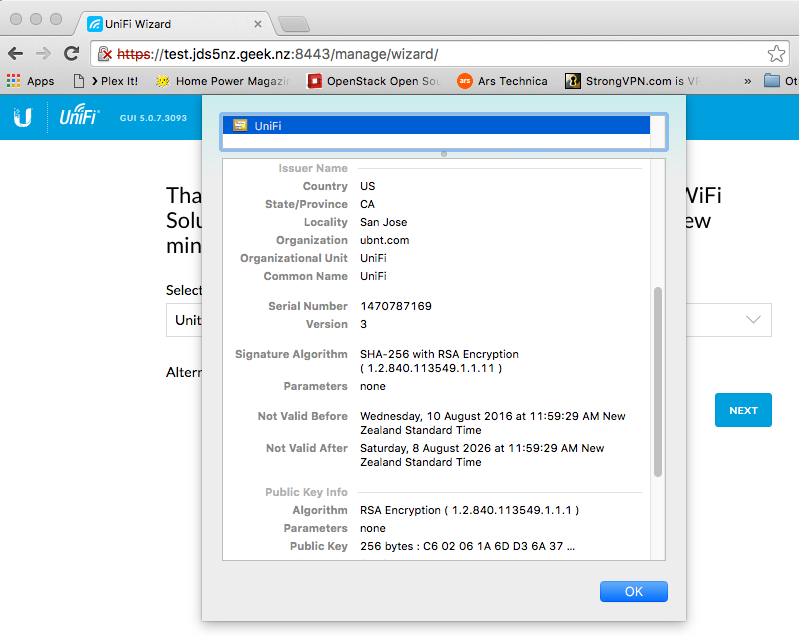Click the certificate details scrollbar

pyautogui.click(x=658, y=382)
